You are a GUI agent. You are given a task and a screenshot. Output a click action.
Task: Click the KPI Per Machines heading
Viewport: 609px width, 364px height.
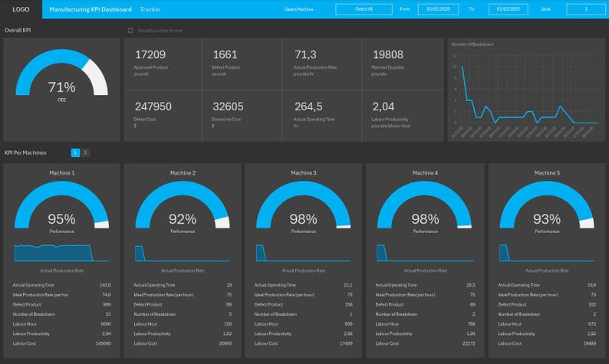tap(25, 153)
